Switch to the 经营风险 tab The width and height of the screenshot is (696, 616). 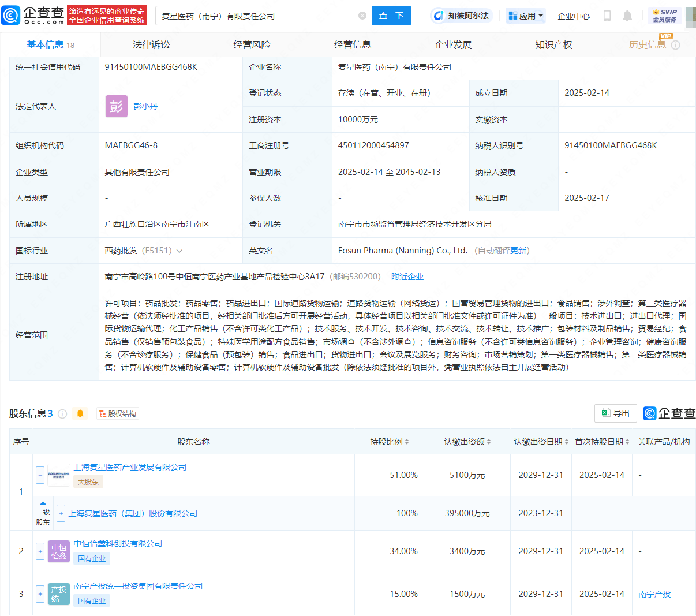pos(252,44)
